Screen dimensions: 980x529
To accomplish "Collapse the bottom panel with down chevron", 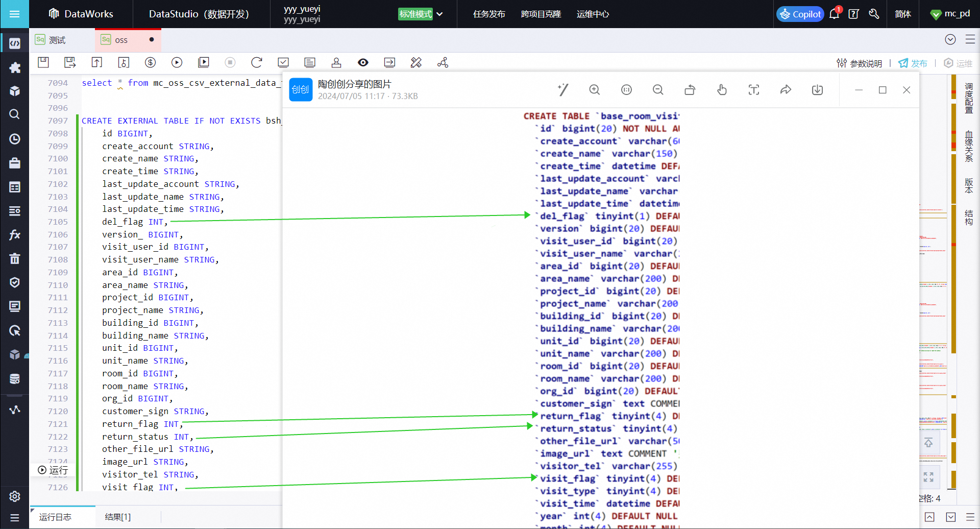I will pos(950,517).
